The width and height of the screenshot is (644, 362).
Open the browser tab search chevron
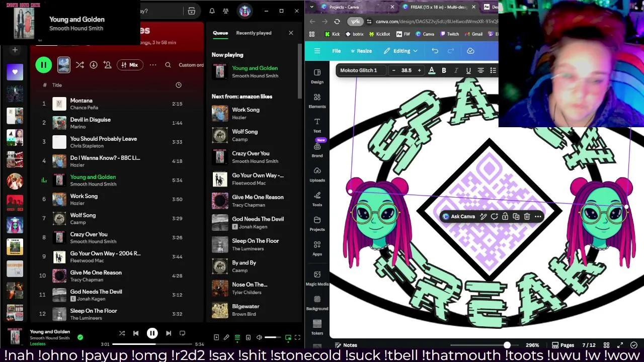coord(312,7)
